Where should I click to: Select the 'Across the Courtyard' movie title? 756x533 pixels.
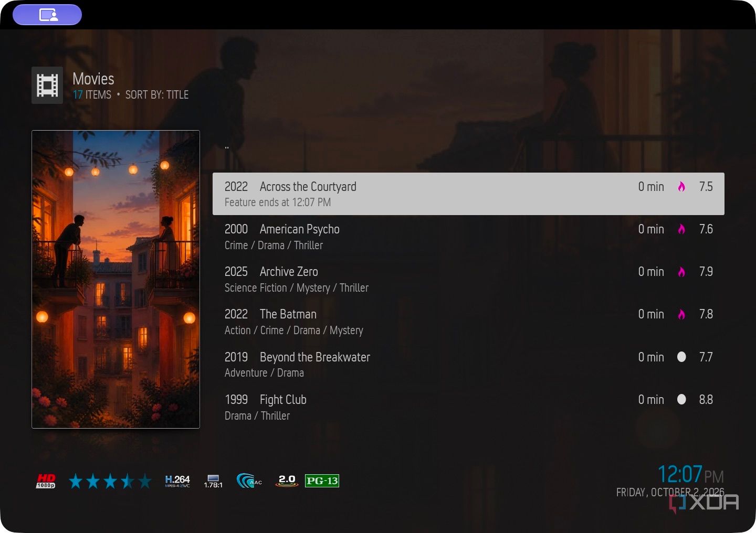click(308, 187)
